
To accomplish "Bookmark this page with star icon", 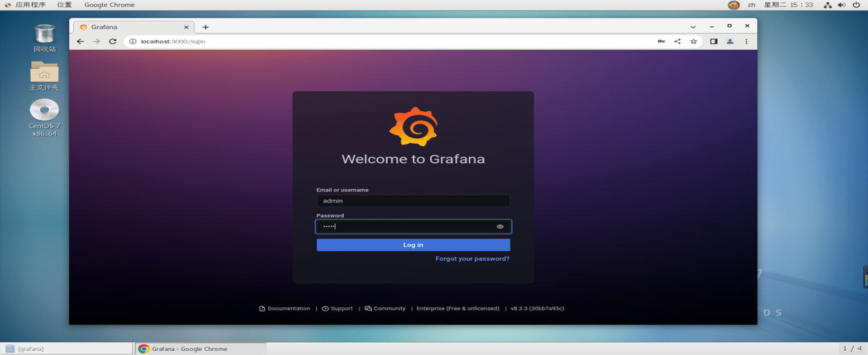I will pyautogui.click(x=693, y=41).
